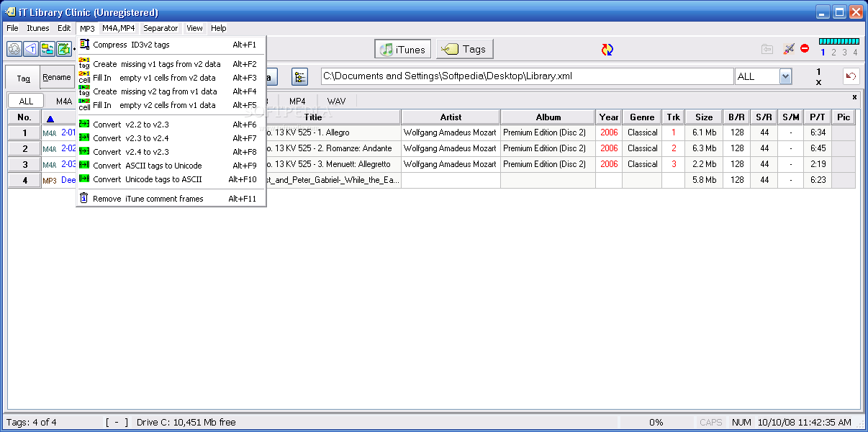Click the red-blue refresh arrows icon
The height and width of the screenshot is (432, 868).
607,50
